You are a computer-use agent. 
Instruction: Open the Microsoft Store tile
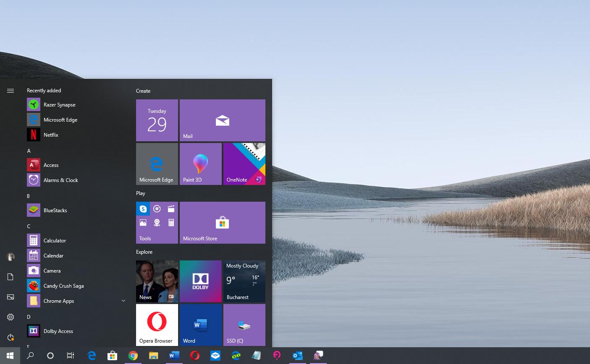coord(223,223)
